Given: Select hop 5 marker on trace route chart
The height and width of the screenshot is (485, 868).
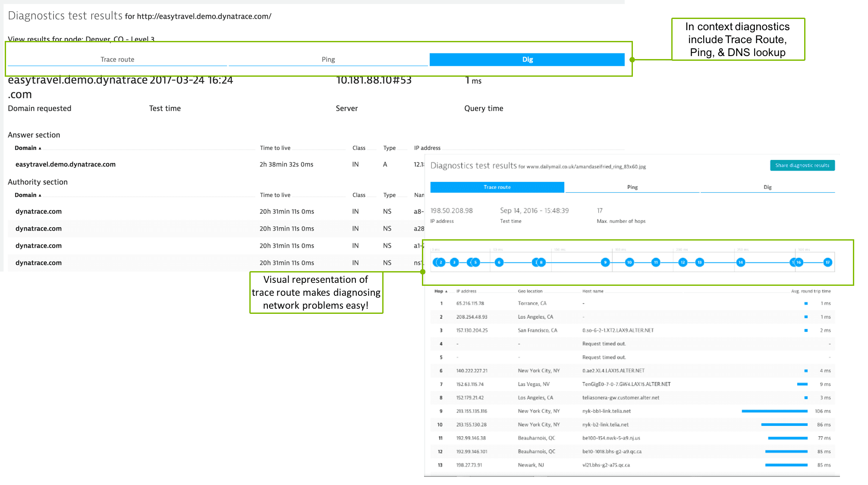Looking at the screenshot, I should point(475,262).
